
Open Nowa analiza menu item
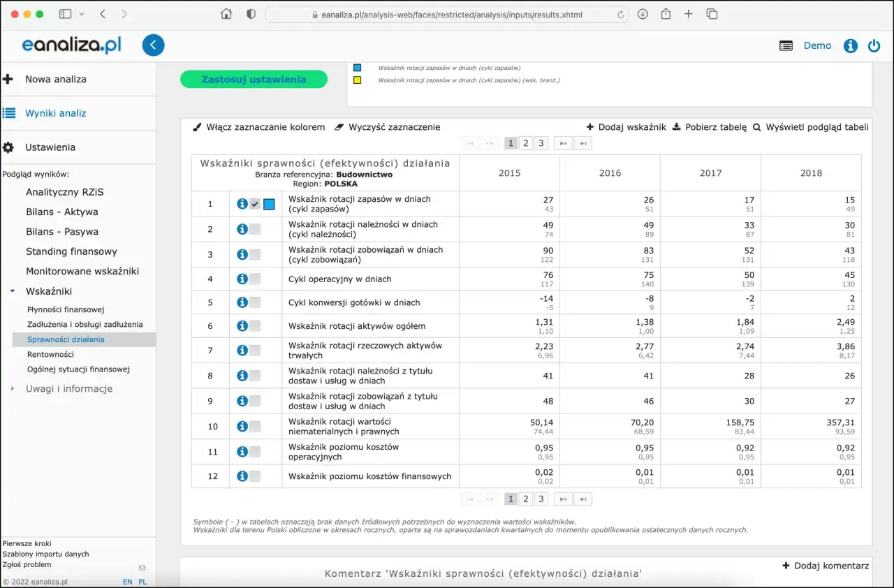[56, 79]
